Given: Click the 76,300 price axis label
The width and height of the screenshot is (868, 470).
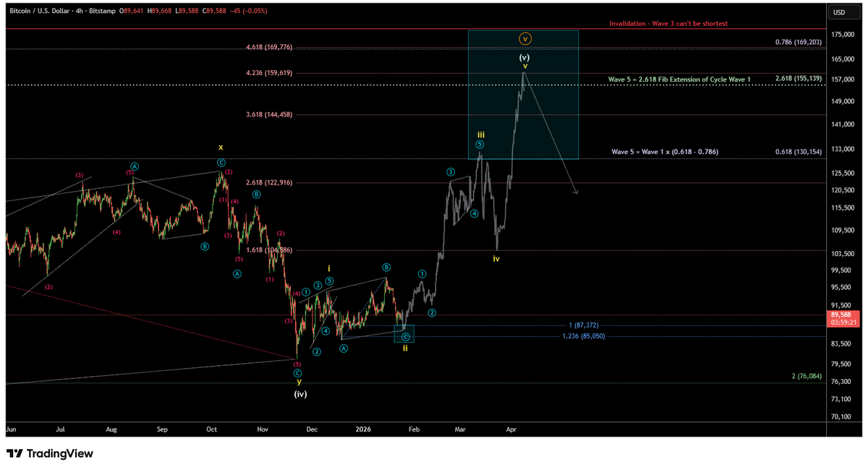Looking at the screenshot, I should pos(842,382).
